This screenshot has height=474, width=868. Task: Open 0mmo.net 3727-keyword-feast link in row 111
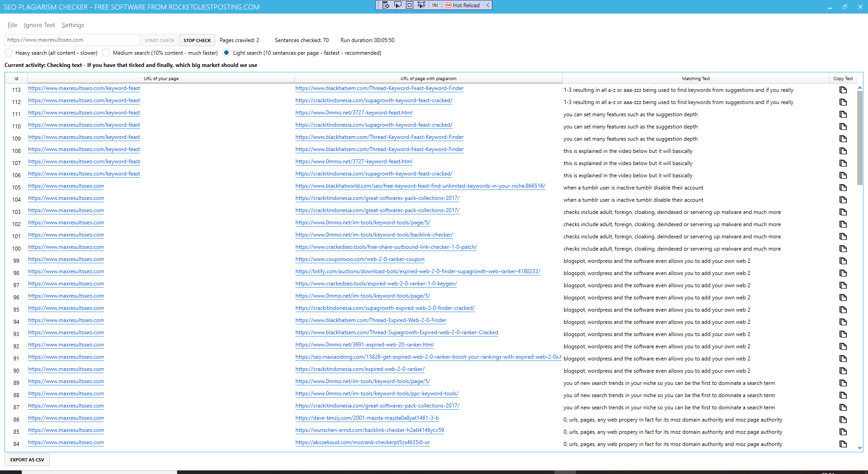(354, 113)
